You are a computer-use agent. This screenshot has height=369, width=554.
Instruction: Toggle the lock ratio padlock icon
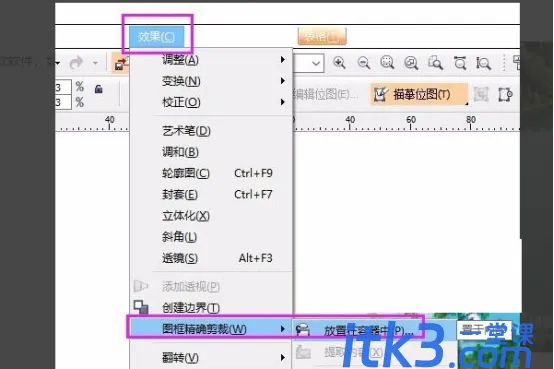click(99, 89)
